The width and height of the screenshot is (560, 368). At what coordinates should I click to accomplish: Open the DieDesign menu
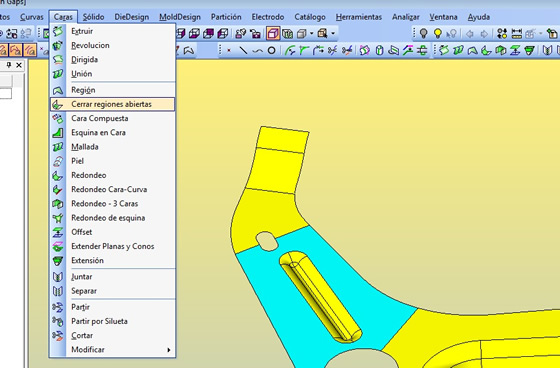pos(132,17)
